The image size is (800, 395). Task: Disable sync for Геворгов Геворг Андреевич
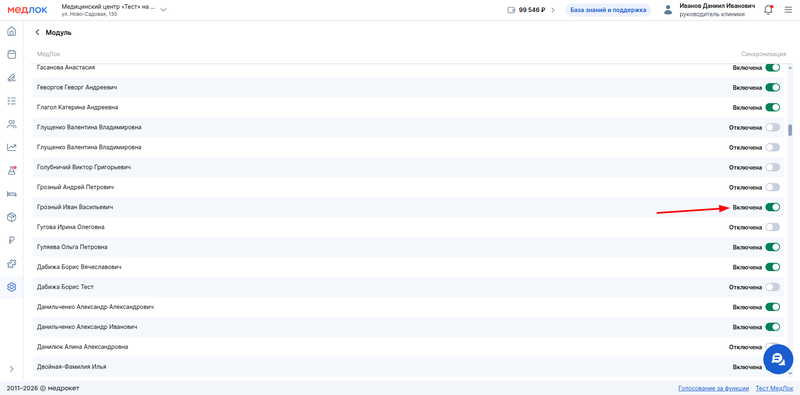pos(772,87)
